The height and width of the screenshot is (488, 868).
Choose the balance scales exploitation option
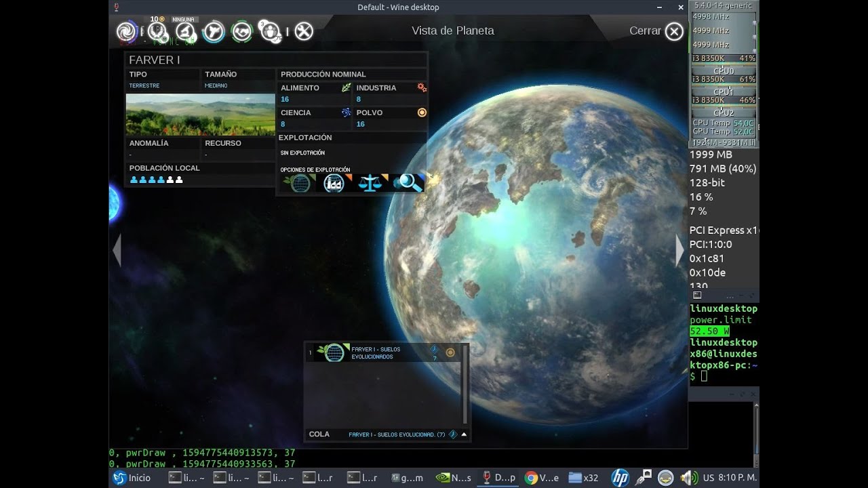coord(371,183)
